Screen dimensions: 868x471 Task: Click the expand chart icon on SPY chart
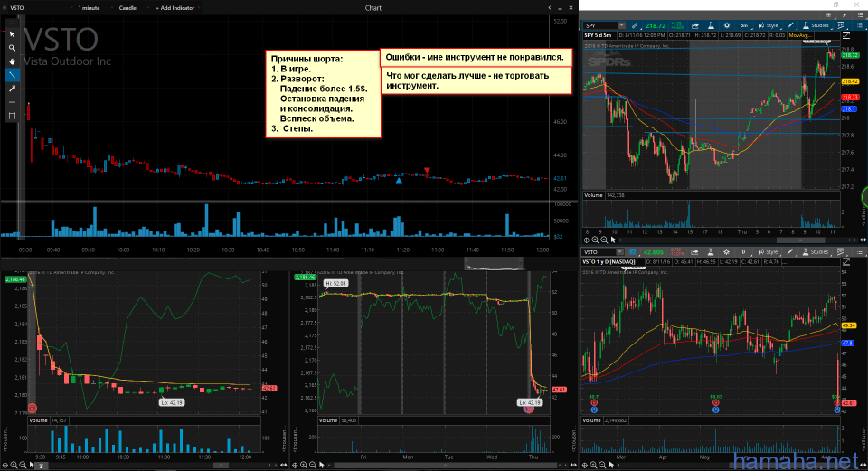coord(846,35)
